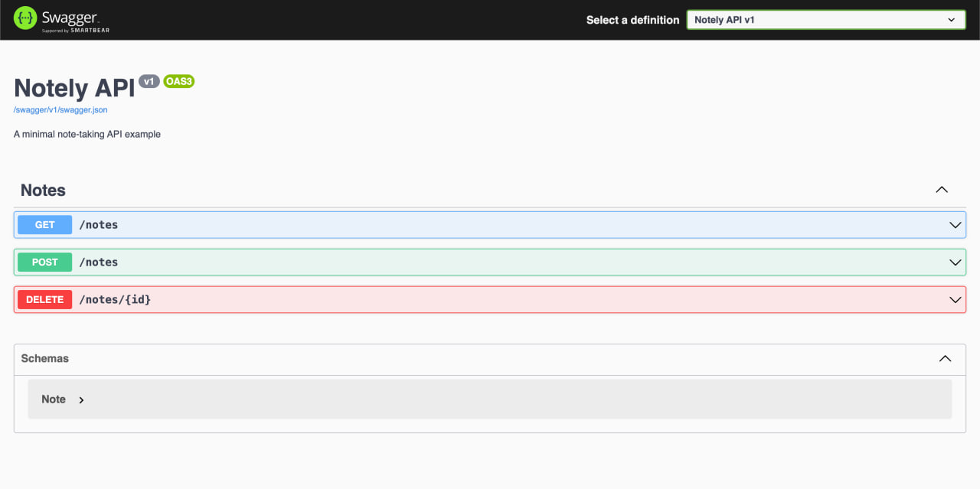
Task: Click the Notes tag heading
Action: (43, 191)
